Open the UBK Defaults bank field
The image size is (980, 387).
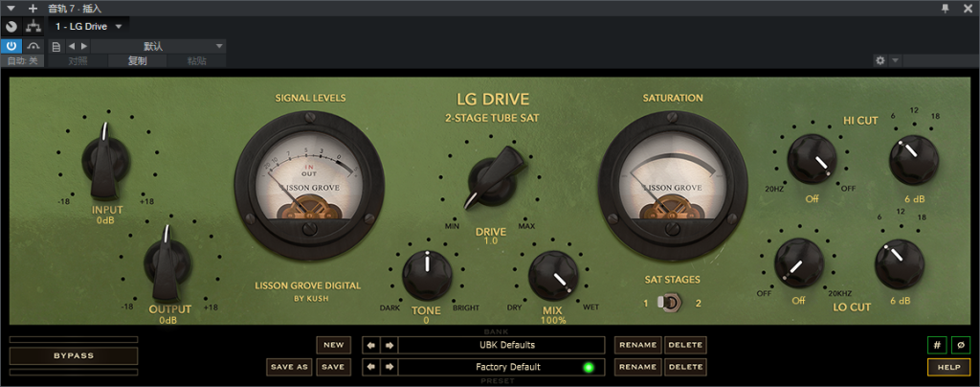click(x=501, y=345)
